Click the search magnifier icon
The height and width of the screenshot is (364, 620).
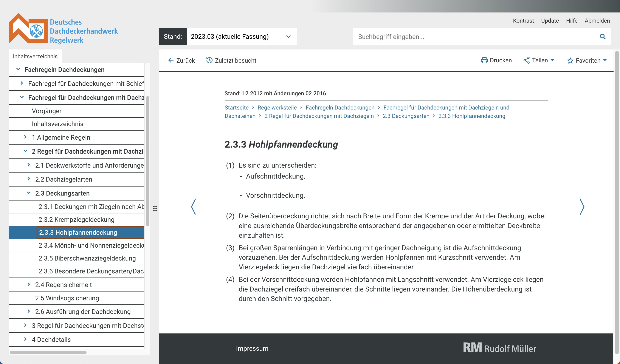click(602, 37)
